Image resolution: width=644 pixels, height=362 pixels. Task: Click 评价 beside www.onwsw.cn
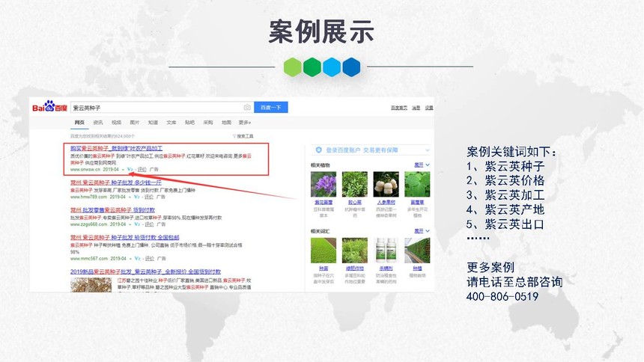pos(142,169)
